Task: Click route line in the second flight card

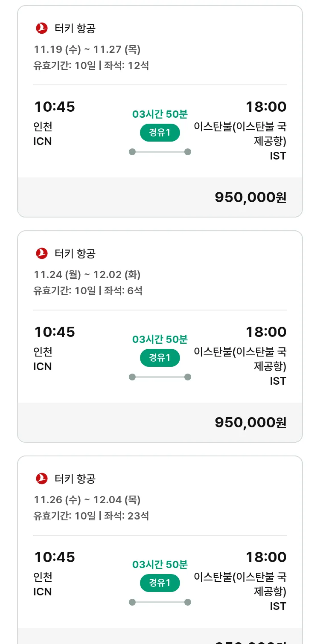Action: (x=160, y=377)
